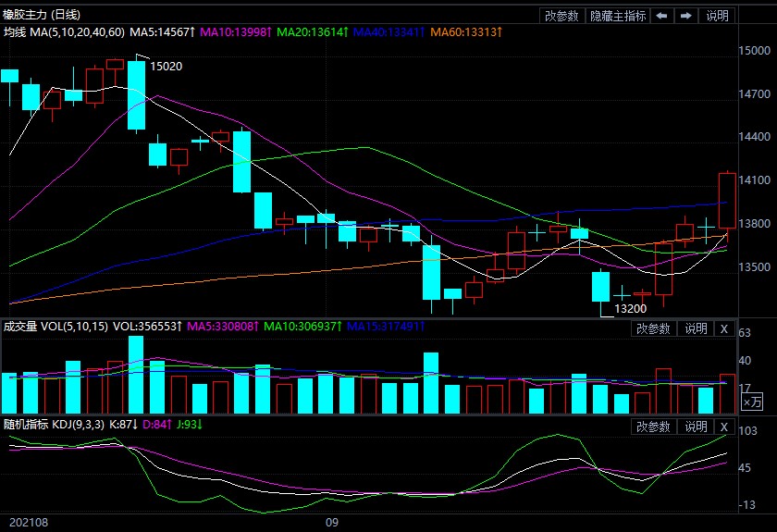Viewport: 777px width, 532px height.
Task: Click the 15020 high price marker
Action: (x=166, y=67)
